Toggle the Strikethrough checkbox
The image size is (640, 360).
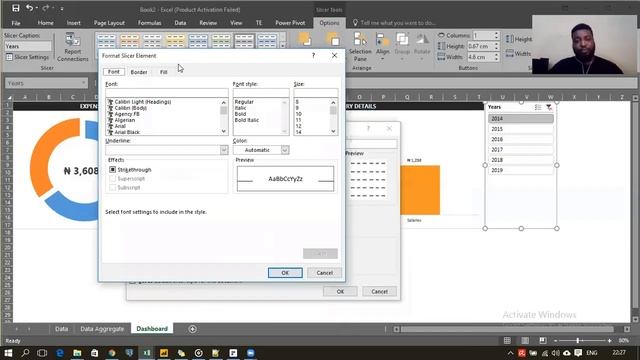(x=113, y=169)
